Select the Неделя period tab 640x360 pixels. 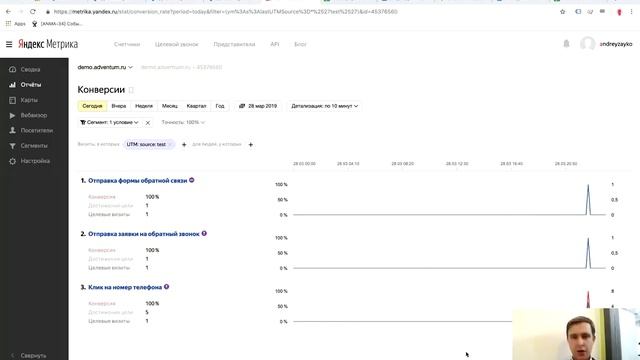point(144,106)
